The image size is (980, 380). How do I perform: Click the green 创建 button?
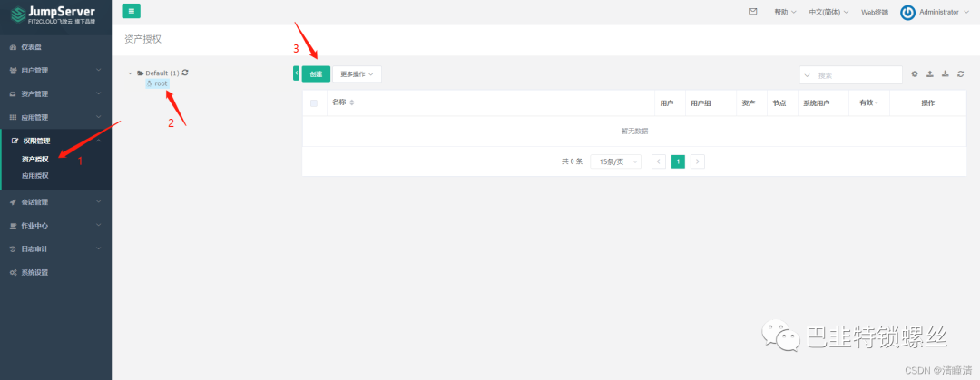[316, 74]
